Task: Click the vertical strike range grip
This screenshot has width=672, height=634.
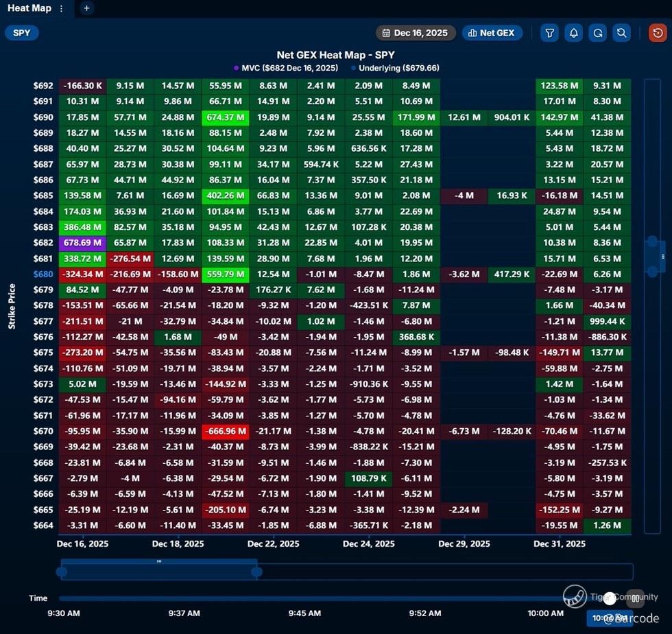Action: click(x=663, y=257)
